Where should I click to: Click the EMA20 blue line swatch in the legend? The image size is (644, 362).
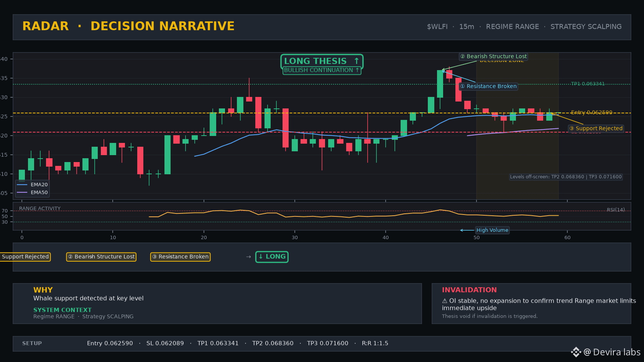point(22,185)
